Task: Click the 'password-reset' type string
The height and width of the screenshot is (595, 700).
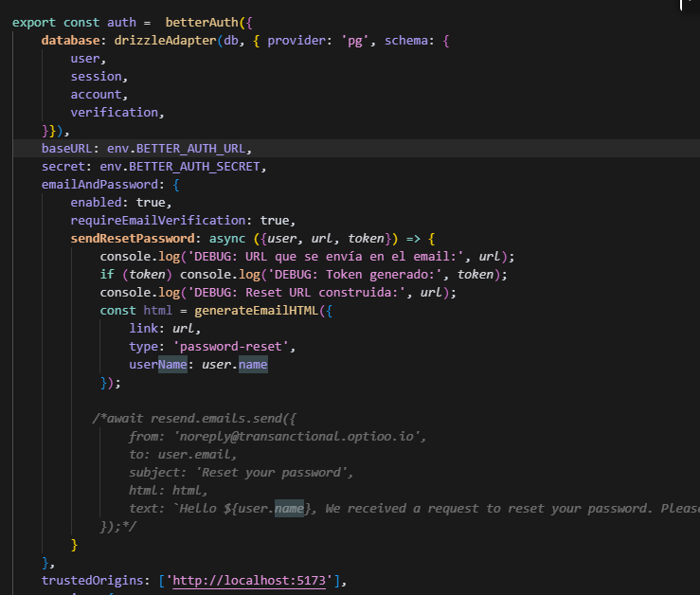Action: pyautogui.click(x=231, y=347)
